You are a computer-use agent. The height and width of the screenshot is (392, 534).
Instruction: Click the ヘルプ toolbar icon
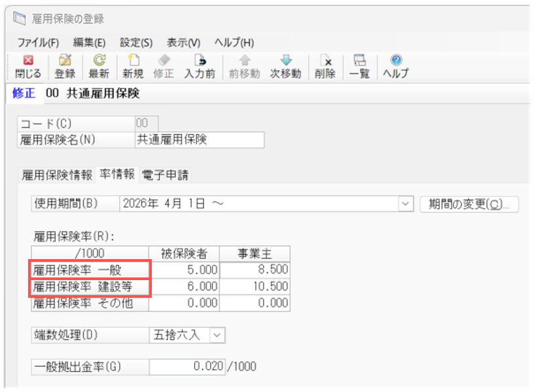395,67
